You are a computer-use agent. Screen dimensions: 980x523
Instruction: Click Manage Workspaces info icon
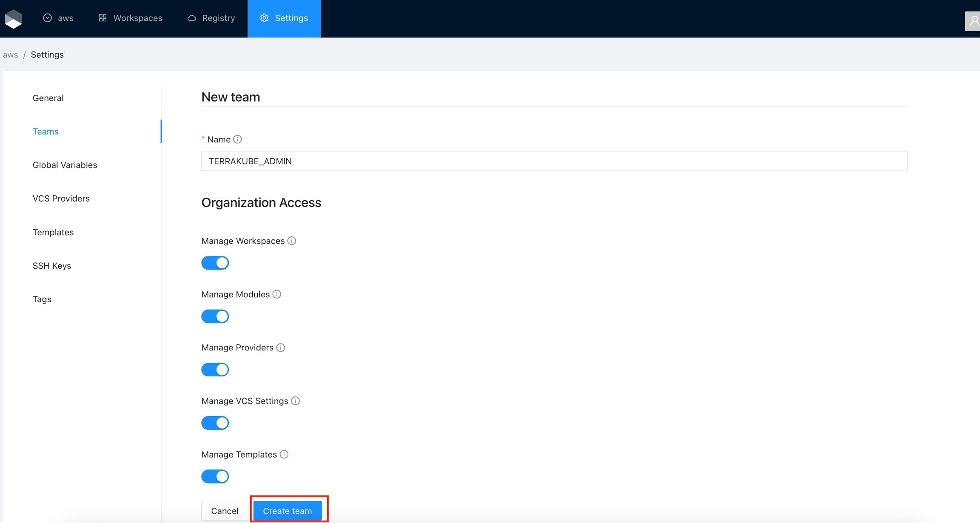[x=291, y=241]
